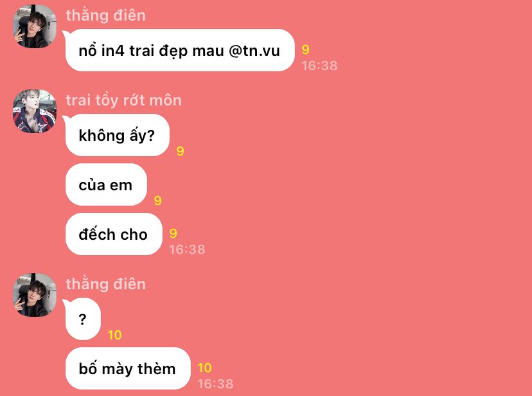Tap the top 'thằng điên' sender name
532x396 pixels.
106,15
